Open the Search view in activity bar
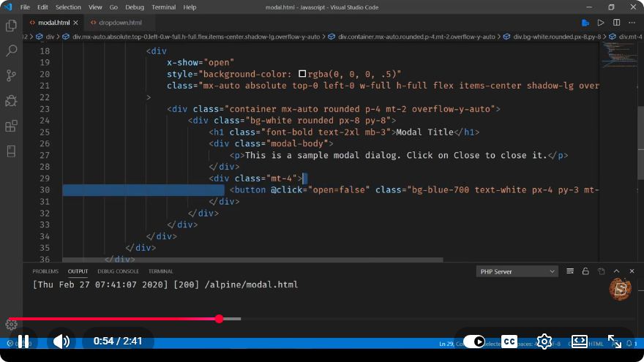This screenshot has height=362, width=644. coord(11,51)
